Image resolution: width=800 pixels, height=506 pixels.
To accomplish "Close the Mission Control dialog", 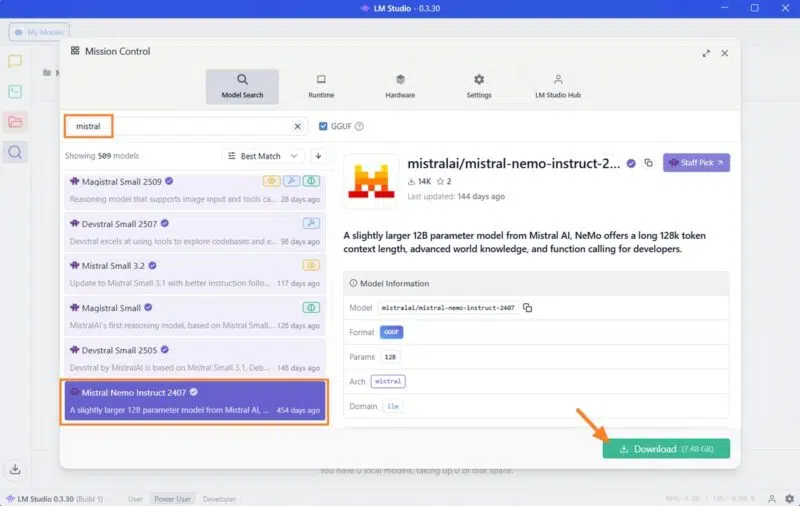I will coord(724,53).
